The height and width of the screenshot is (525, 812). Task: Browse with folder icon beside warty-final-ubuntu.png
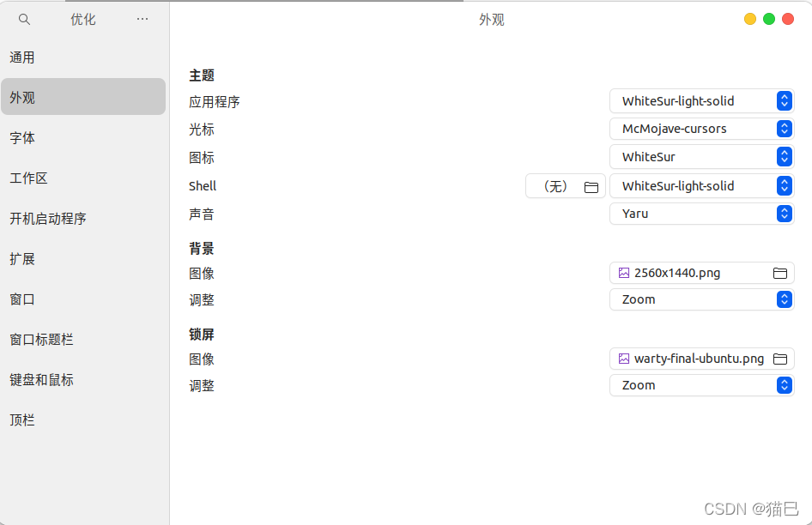click(780, 359)
